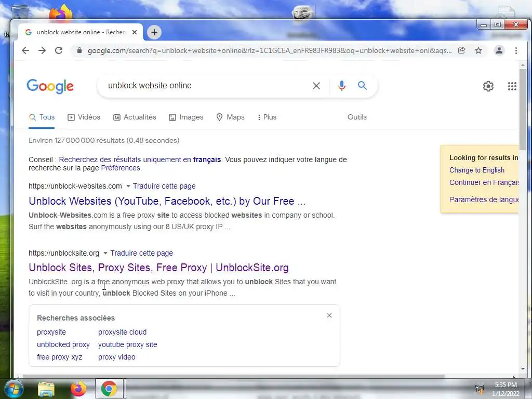
Task: Switch to the Actualités tab
Action: (135, 117)
